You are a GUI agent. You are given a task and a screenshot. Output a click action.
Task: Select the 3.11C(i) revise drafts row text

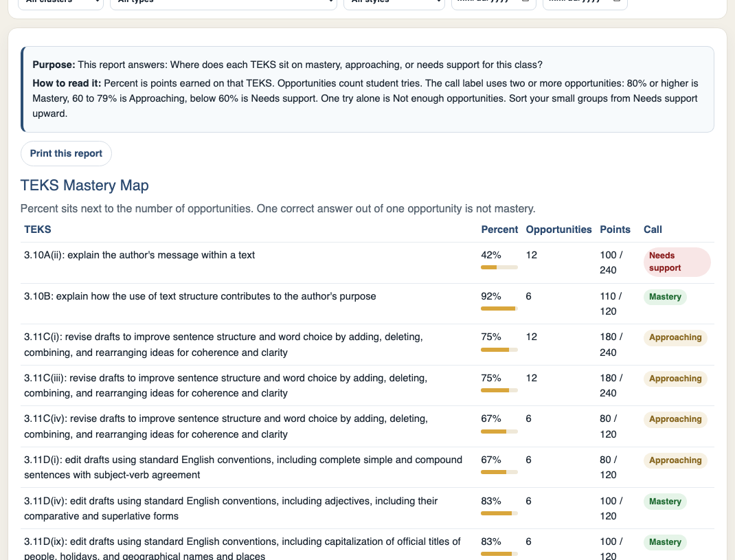(x=223, y=345)
